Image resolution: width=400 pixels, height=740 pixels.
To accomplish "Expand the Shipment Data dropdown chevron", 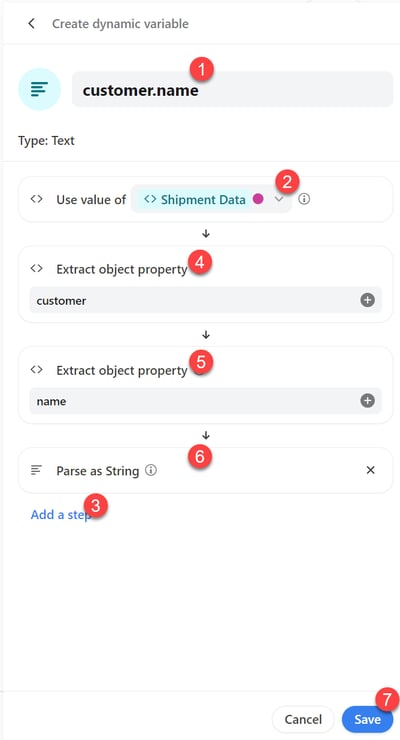I will click(x=279, y=199).
